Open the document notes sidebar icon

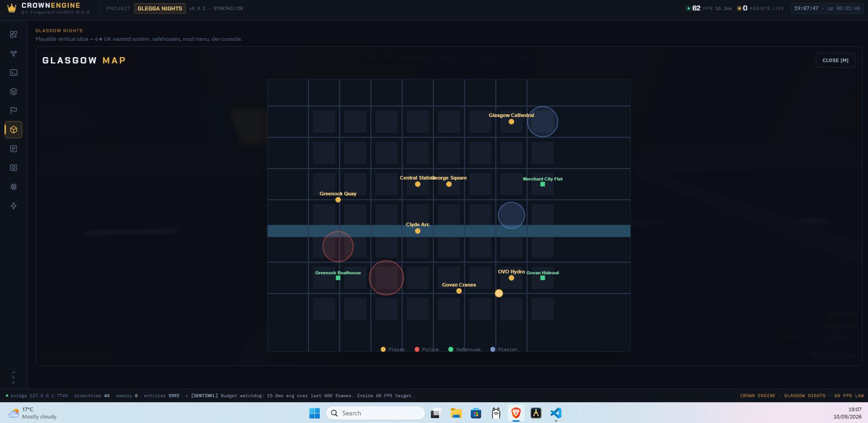tap(14, 149)
